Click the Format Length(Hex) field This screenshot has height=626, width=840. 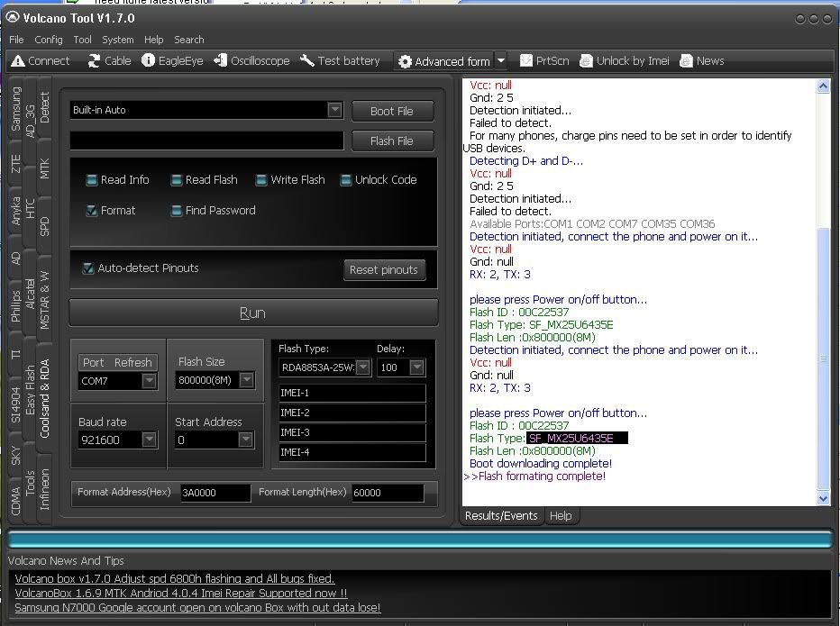(x=388, y=493)
